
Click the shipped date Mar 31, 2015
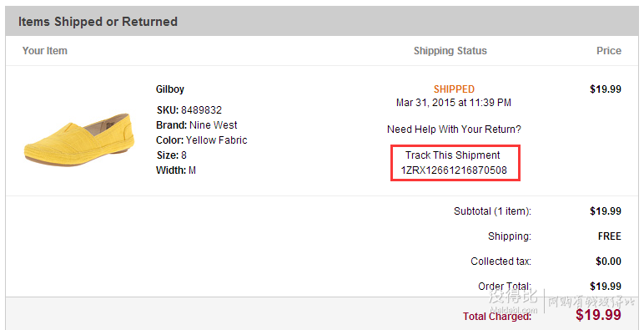point(425,103)
